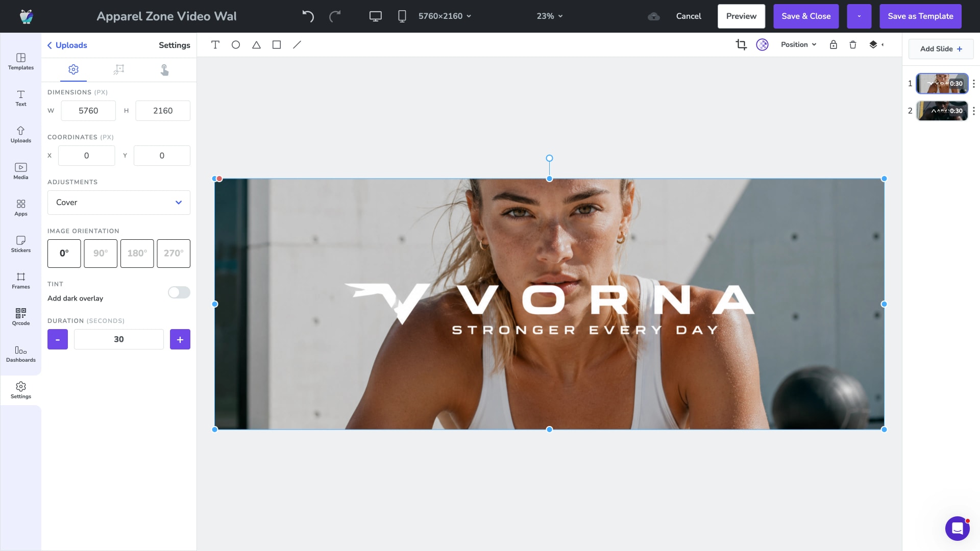Open Media in left sidebar
The width and height of the screenshot is (980, 551).
[x=21, y=171]
